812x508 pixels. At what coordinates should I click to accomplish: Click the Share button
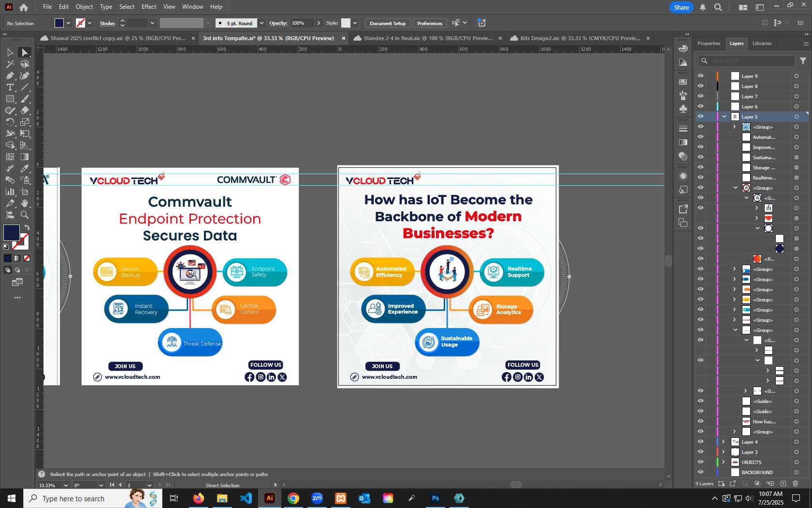coord(681,7)
